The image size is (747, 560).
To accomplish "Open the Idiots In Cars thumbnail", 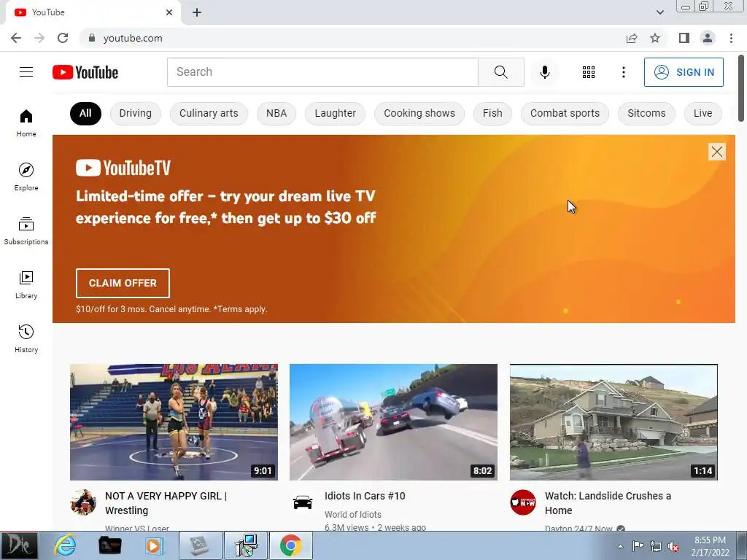I will (x=393, y=422).
